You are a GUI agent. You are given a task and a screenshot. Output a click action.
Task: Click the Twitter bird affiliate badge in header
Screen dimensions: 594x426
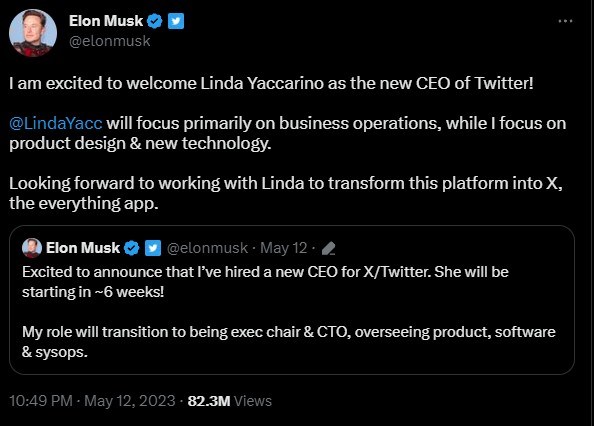(176, 21)
